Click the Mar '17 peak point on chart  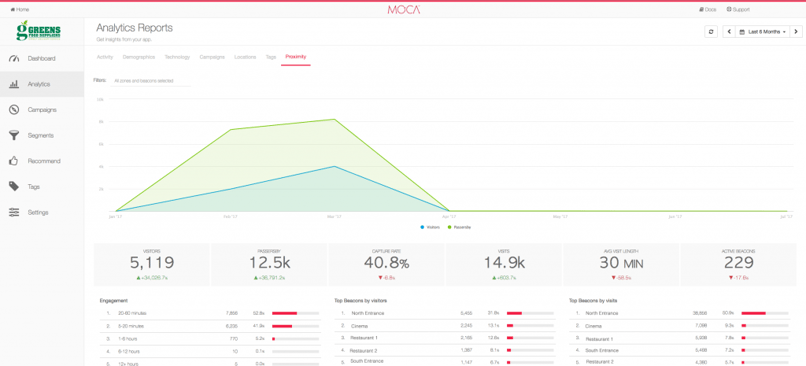click(x=335, y=119)
